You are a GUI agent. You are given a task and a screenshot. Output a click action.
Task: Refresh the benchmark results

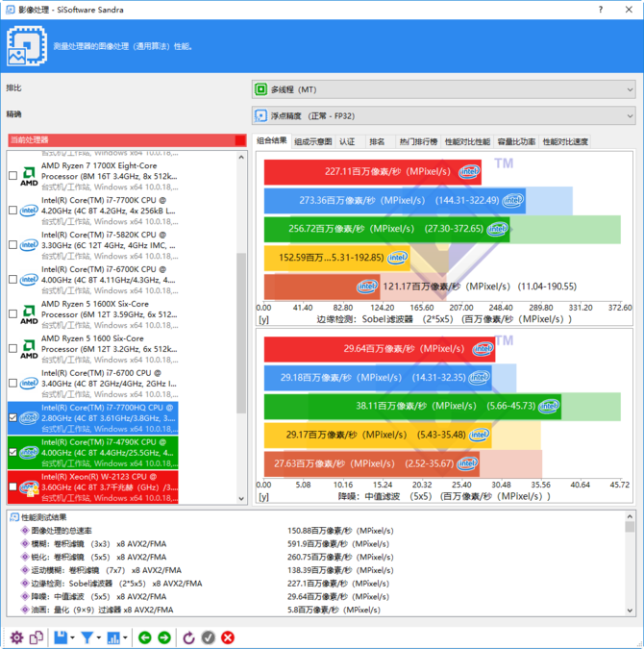pos(188,637)
